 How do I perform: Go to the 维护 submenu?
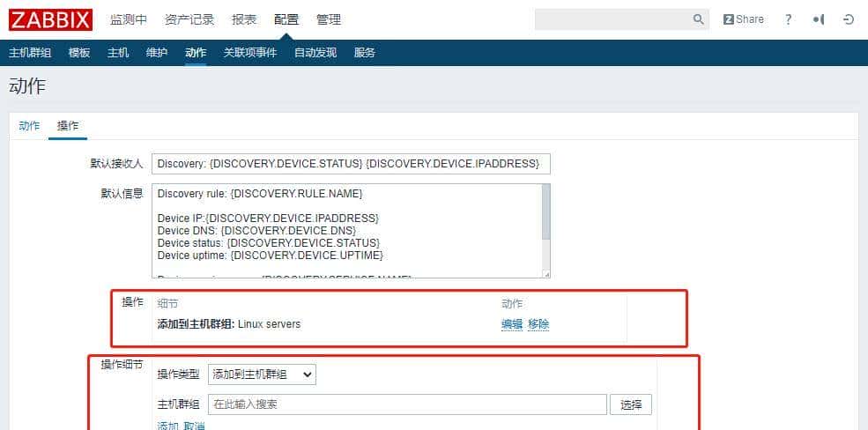pyautogui.click(x=157, y=53)
